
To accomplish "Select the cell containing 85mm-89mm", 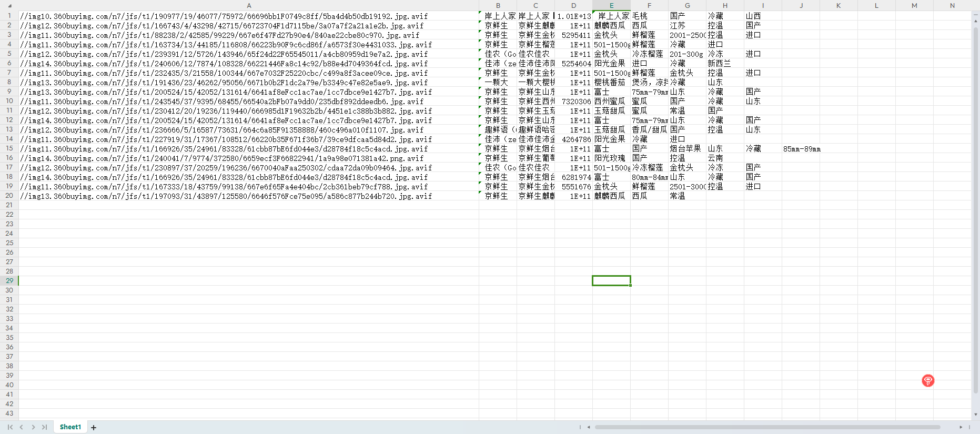I will click(801, 149).
